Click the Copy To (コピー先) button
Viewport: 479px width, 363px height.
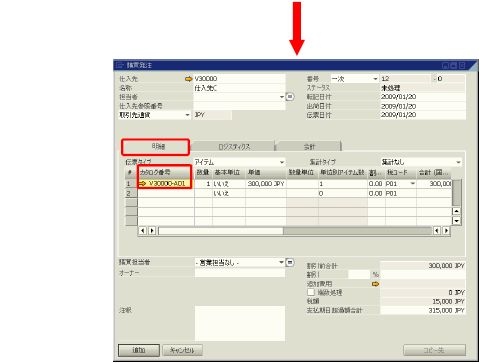[434, 350]
